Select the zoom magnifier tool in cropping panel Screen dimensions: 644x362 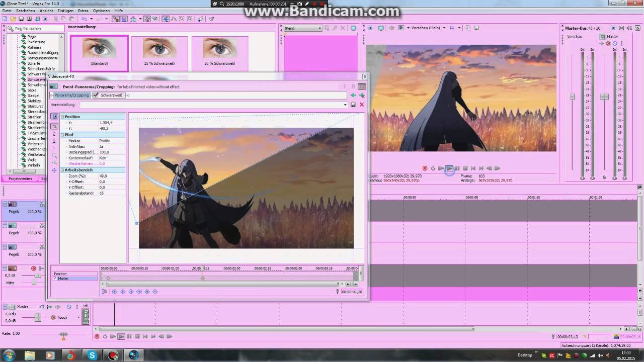point(54,155)
